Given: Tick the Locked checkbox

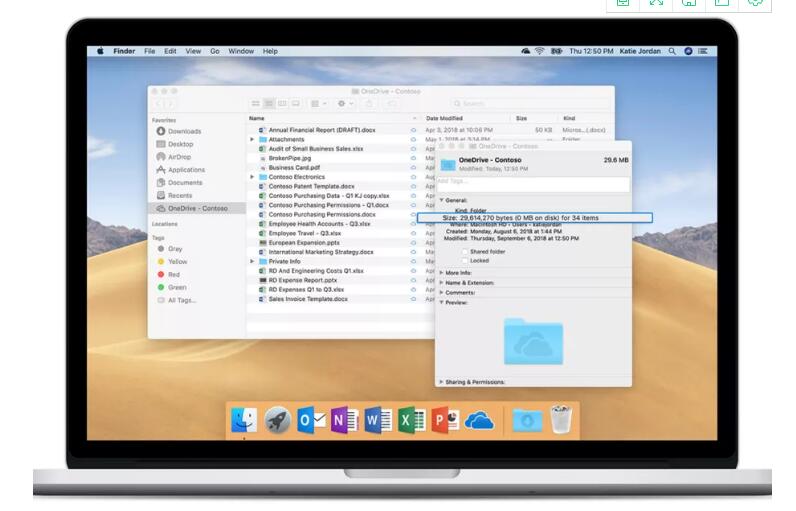Looking at the screenshot, I should (464, 261).
